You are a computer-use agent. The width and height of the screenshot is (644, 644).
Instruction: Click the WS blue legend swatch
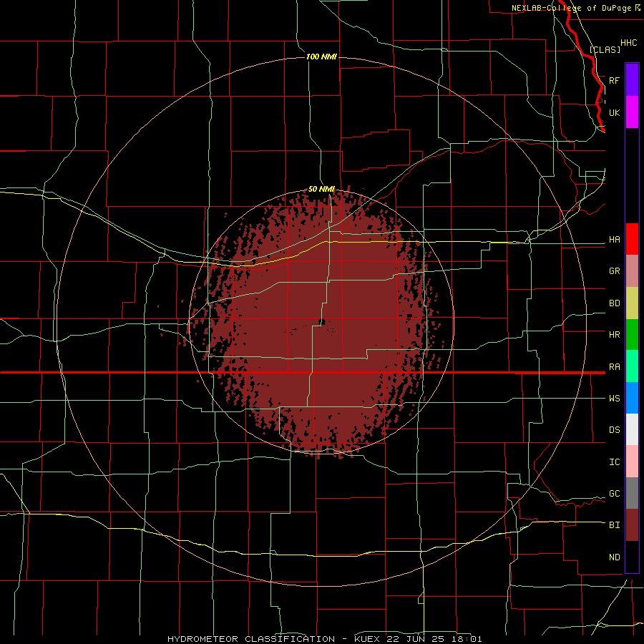[632, 398]
